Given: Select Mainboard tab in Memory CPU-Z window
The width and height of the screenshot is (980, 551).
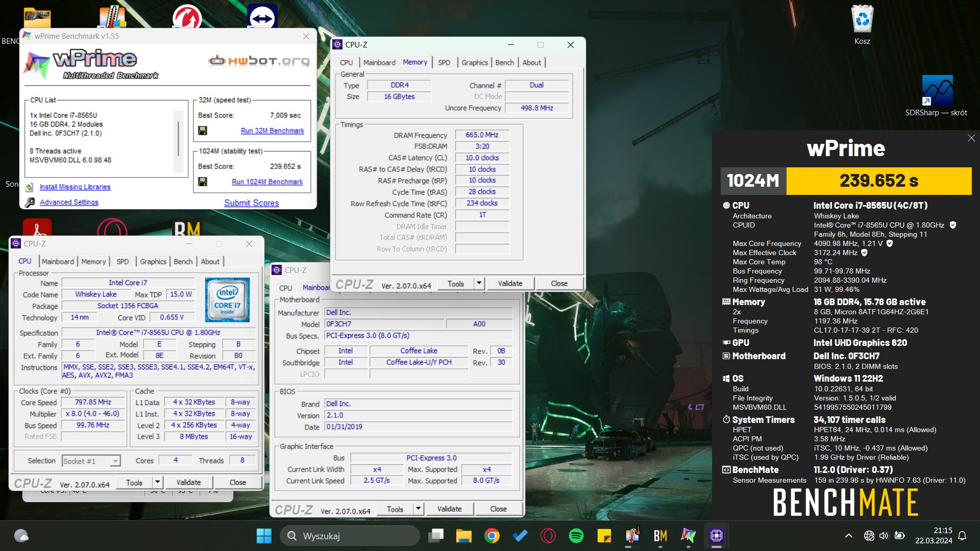Looking at the screenshot, I should point(379,63).
